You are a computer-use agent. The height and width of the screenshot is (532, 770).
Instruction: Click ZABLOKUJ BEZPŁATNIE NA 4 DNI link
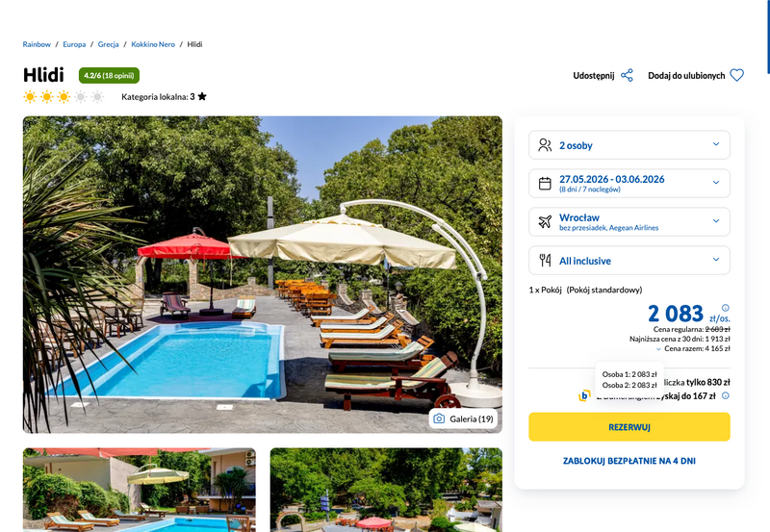(x=629, y=461)
